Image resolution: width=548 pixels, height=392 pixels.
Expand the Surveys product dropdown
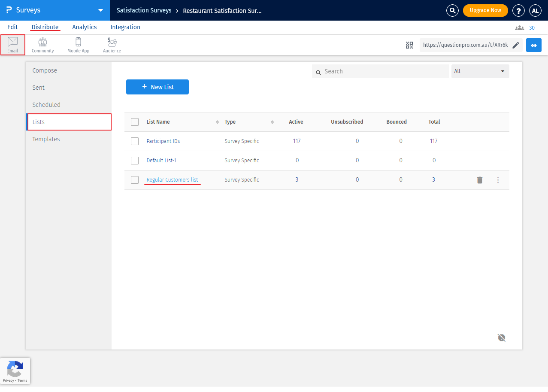100,10
